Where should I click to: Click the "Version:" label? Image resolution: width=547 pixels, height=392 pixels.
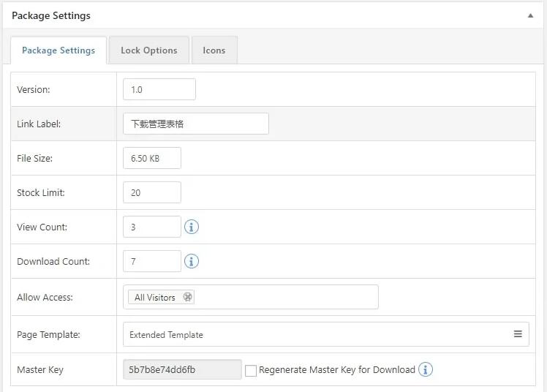pos(34,90)
